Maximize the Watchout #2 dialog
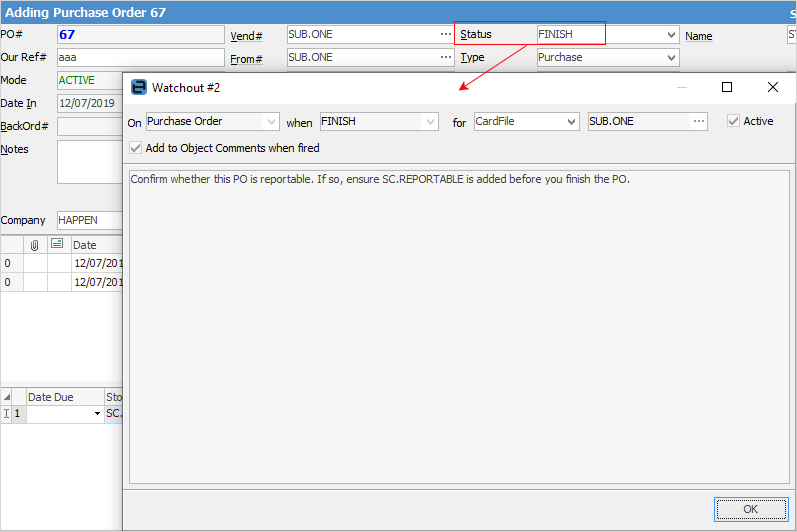This screenshot has height=532, width=797. click(727, 87)
